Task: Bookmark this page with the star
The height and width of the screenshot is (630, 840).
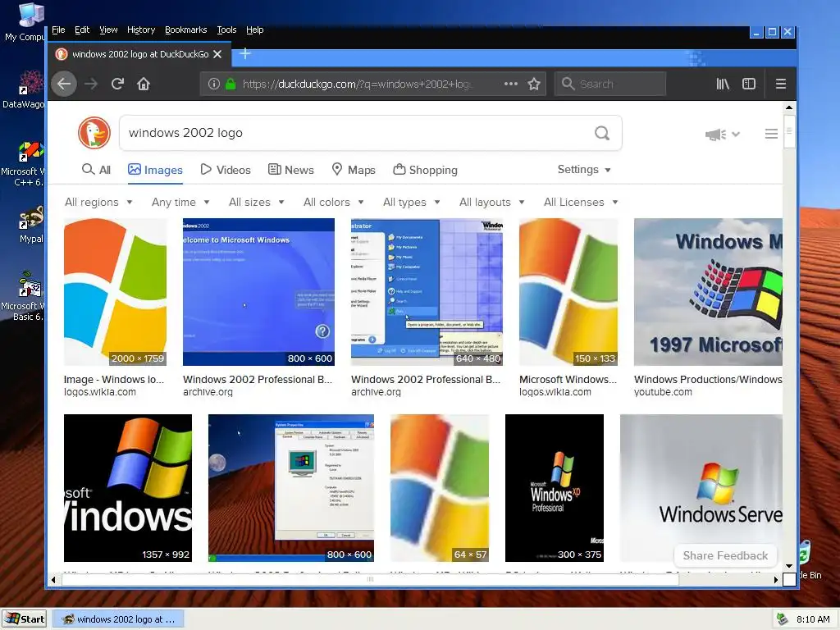Action: click(x=533, y=84)
